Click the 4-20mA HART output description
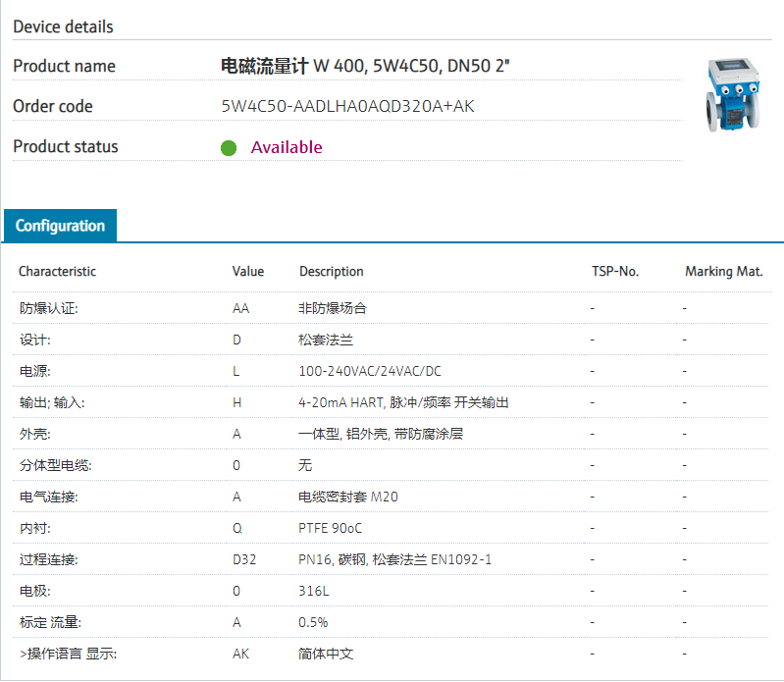 [x=403, y=402]
